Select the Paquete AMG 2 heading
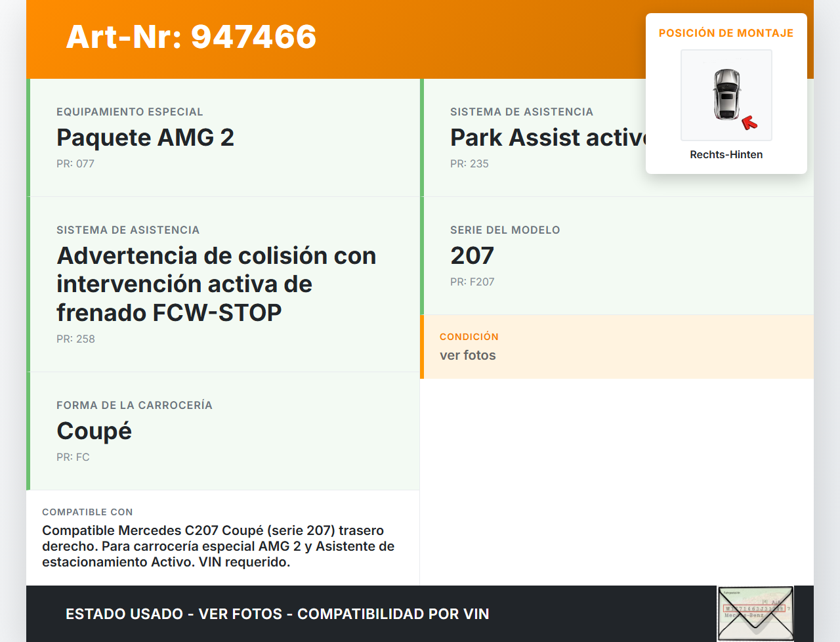This screenshot has width=840, height=642. point(145,138)
